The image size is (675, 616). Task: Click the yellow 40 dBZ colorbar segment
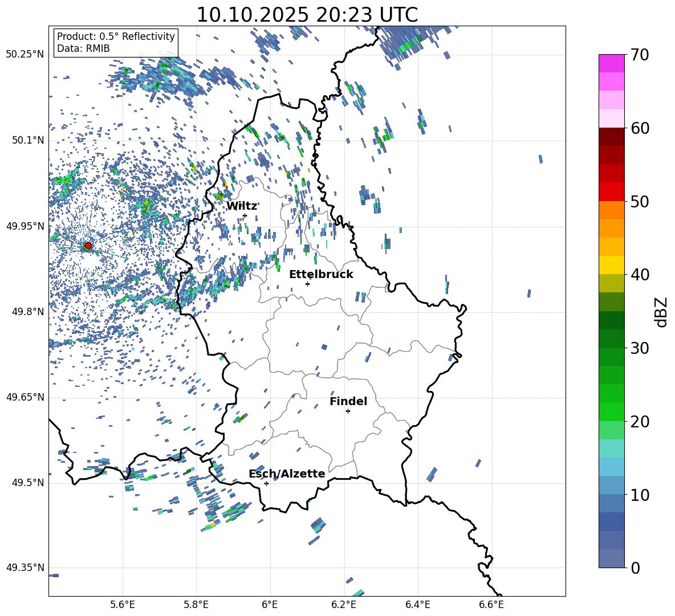point(611,265)
